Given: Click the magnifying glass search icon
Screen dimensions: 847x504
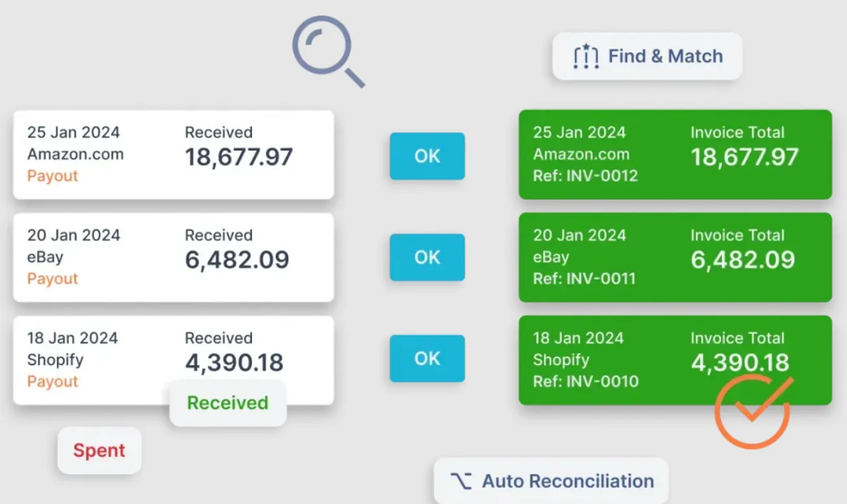Looking at the screenshot, I should point(328,53).
